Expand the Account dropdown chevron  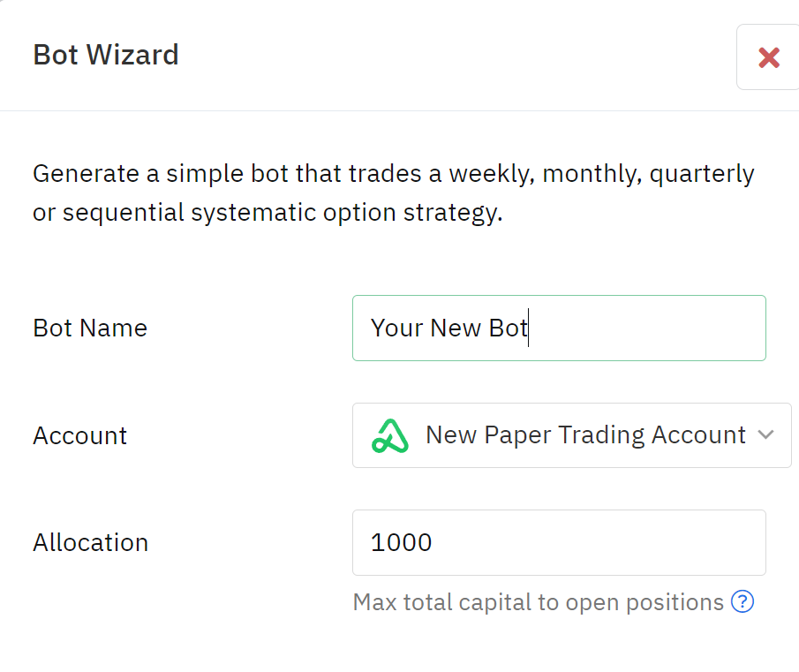click(765, 435)
